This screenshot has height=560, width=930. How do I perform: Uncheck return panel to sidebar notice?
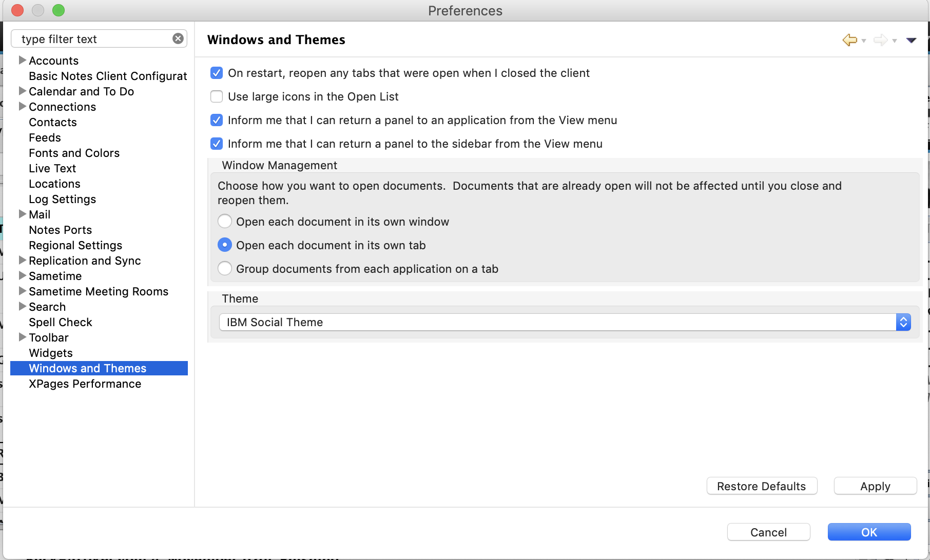tap(217, 144)
